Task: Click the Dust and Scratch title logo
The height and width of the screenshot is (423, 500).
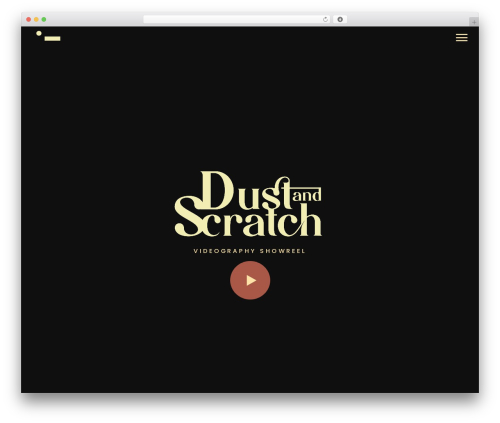Action: click(248, 204)
